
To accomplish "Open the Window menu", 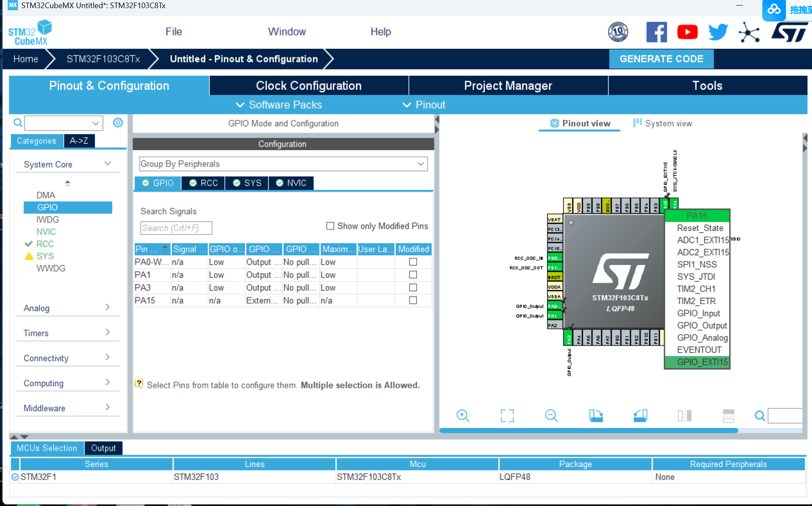I will point(287,32).
